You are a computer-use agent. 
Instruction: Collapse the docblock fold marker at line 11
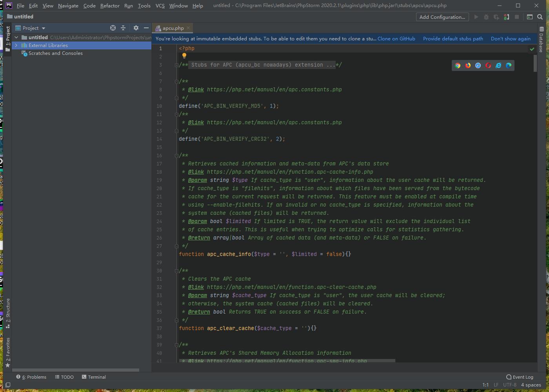tap(176, 114)
